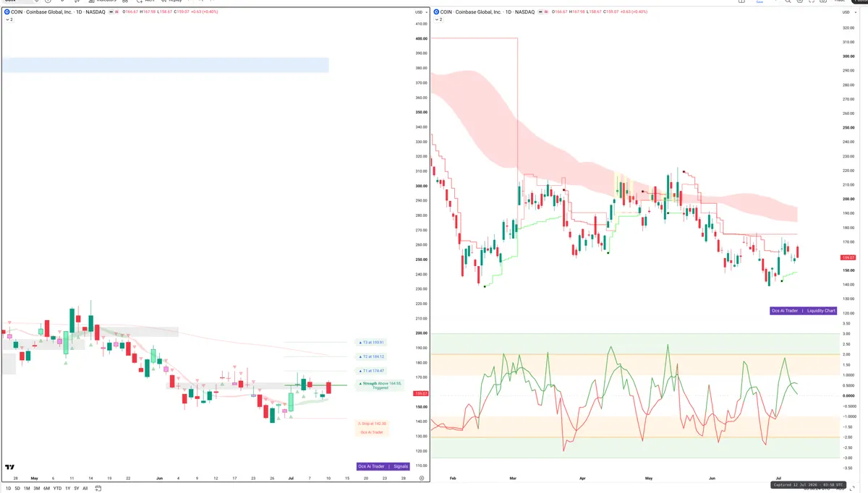The width and height of the screenshot is (868, 493).
Task: Open the USD currency dropdown on left chart
Action: click(420, 12)
